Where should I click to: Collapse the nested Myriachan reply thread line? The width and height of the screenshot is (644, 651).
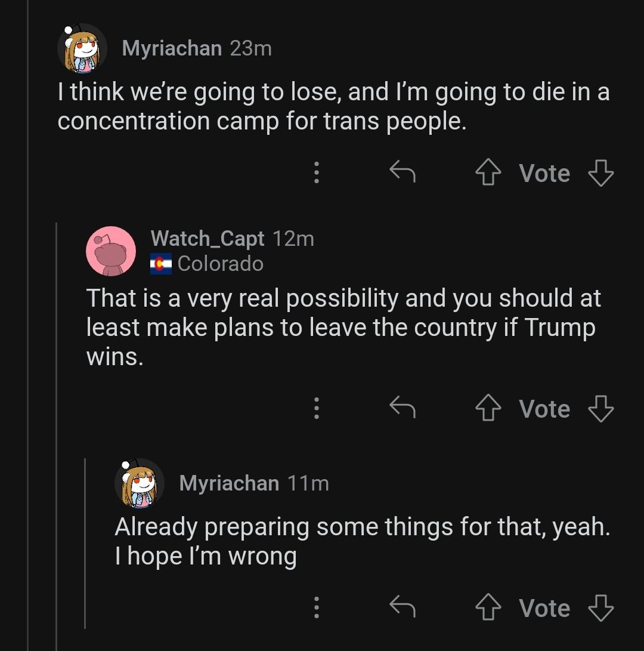[x=85, y=543]
